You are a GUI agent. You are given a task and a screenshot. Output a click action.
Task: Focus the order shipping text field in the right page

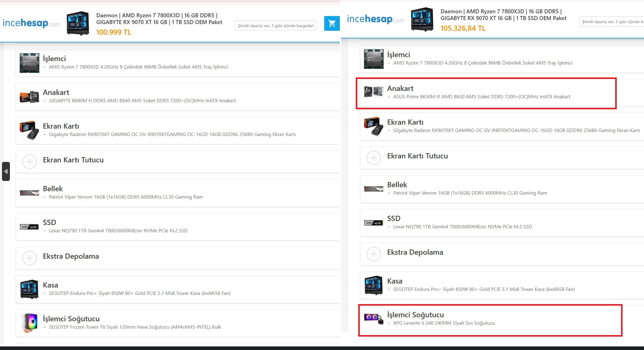(x=612, y=22)
